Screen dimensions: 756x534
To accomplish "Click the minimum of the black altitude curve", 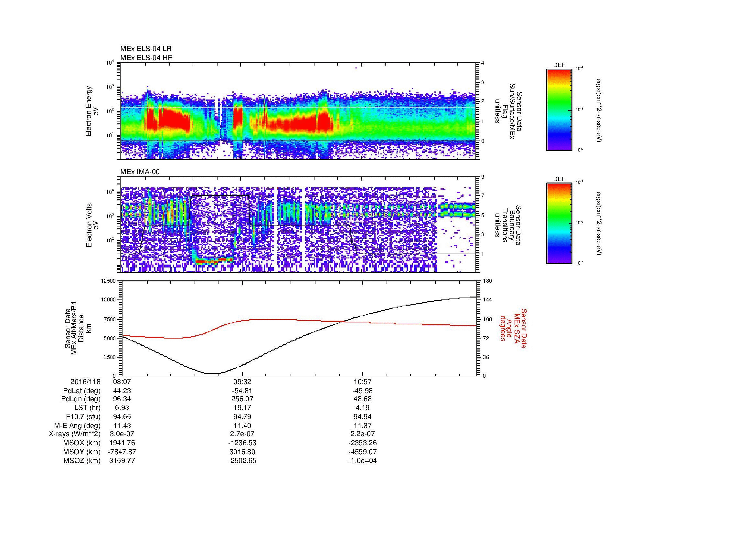I will [x=212, y=373].
